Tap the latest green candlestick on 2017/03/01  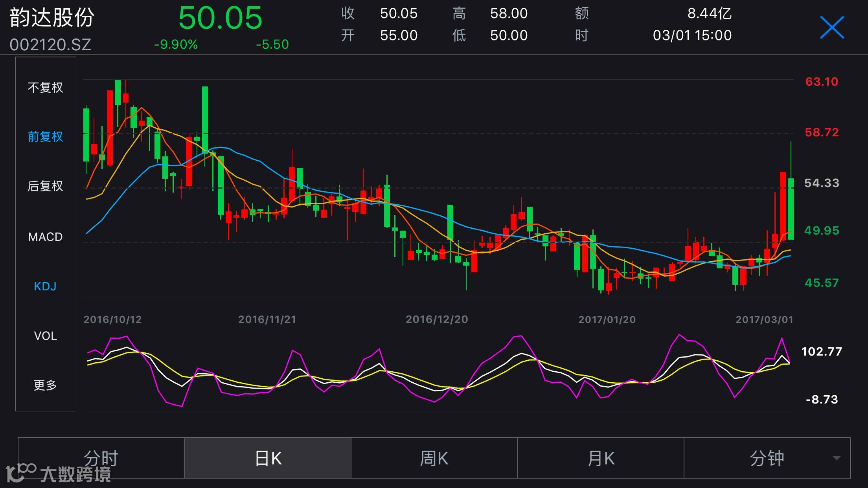tap(791, 208)
